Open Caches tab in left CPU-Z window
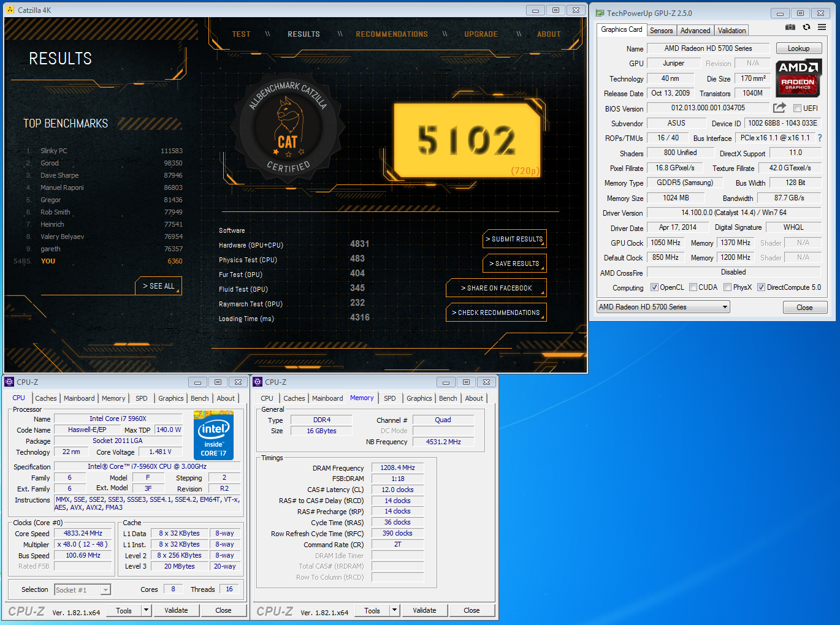The image size is (840, 625). [46, 398]
